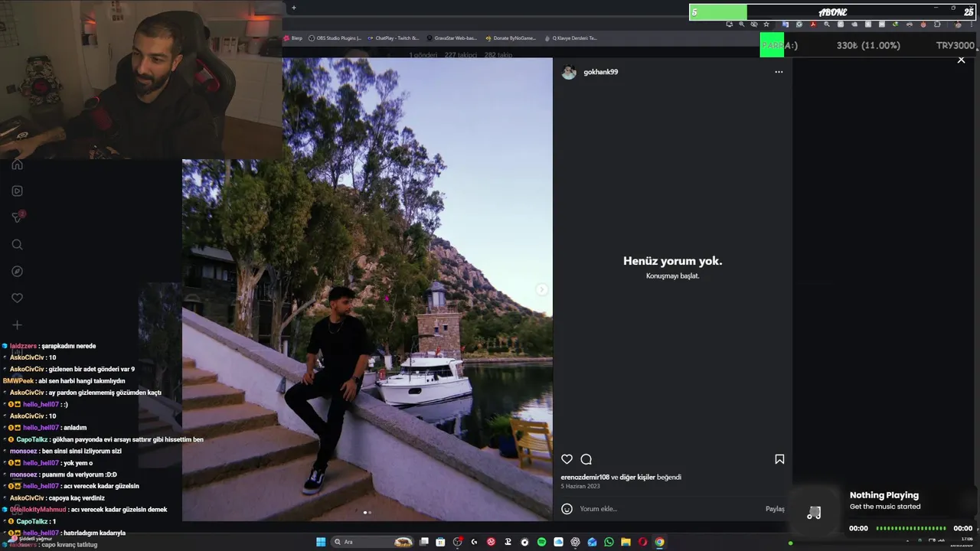Open Reels from the Instagram sidebar
The image size is (980, 551).
tap(17, 191)
